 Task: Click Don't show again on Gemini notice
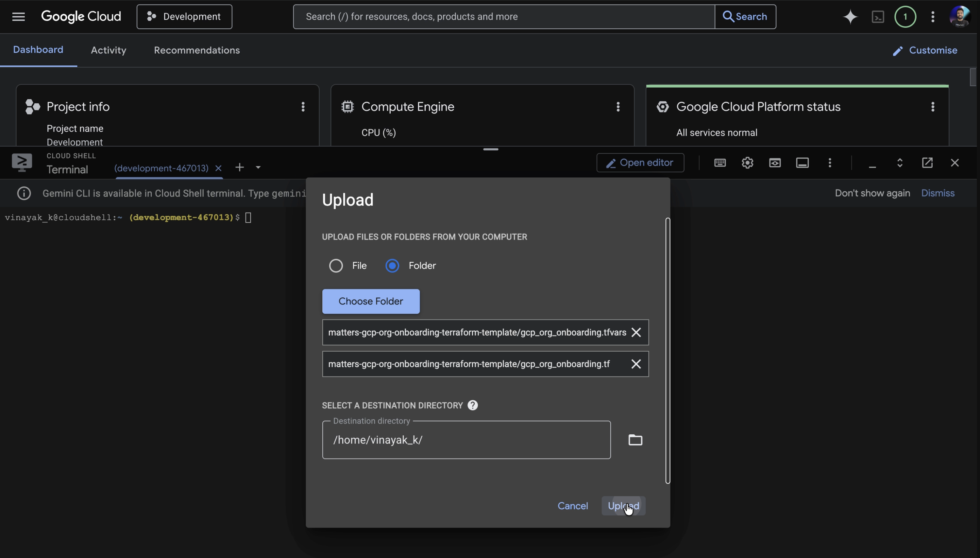tap(872, 193)
